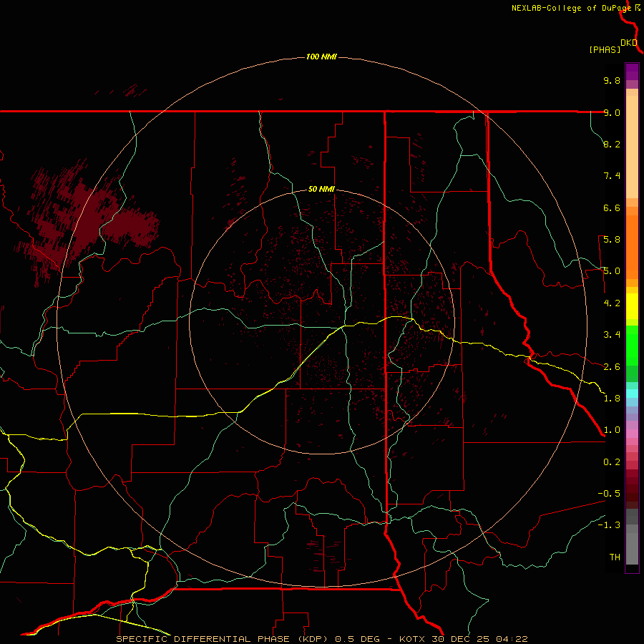This screenshot has height=644, width=644.
Task: Pick the cyan band near 1.8
Action: (x=632, y=394)
